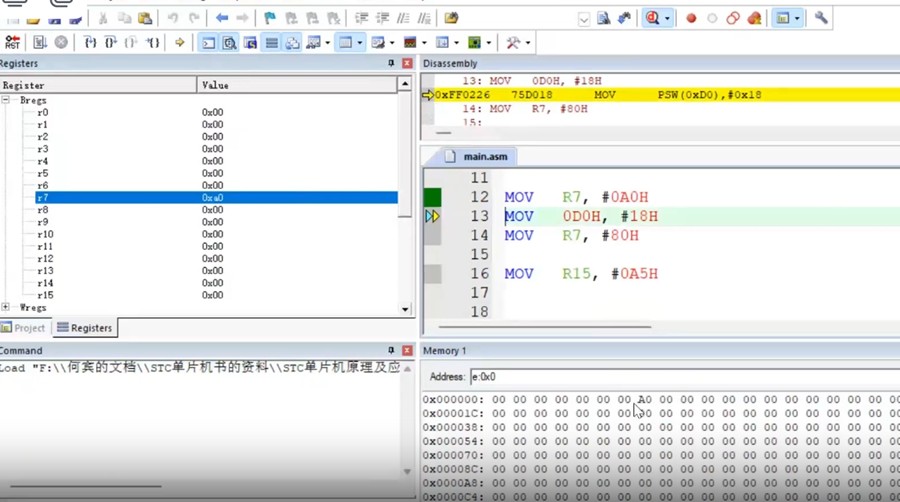Viewport: 900px width, 502px height.
Task: Click the Step Over icon
Action: [111, 42]
